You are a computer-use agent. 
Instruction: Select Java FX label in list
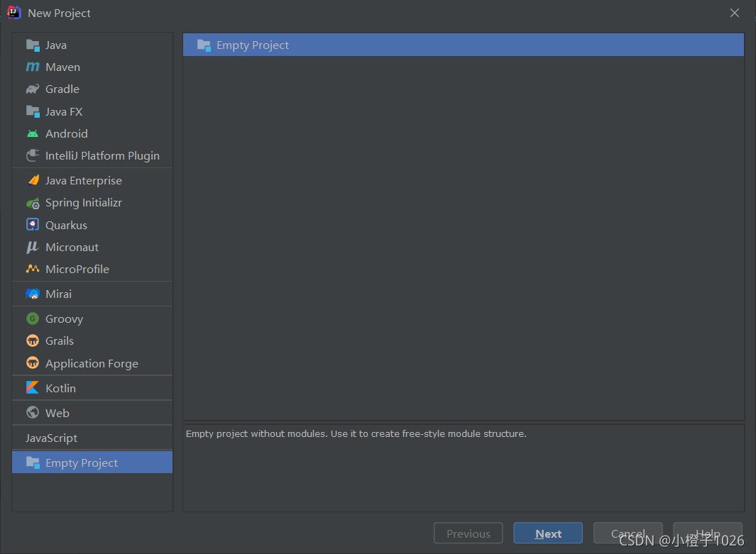coord(64,112)
